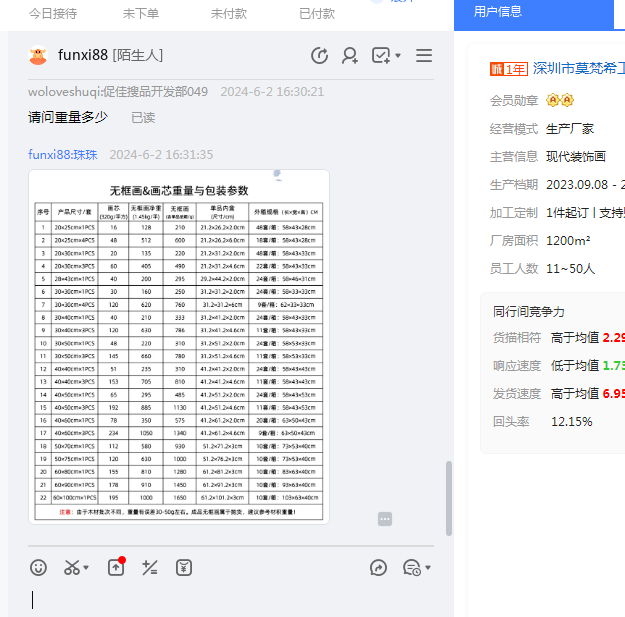
Task: Select the 未付款 tab
Action: [229, 13]
